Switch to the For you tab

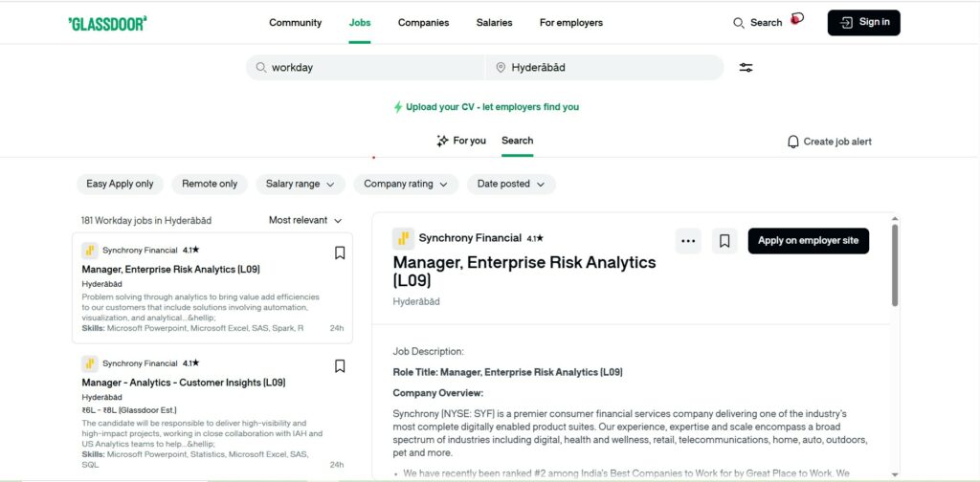click(460, 141)
